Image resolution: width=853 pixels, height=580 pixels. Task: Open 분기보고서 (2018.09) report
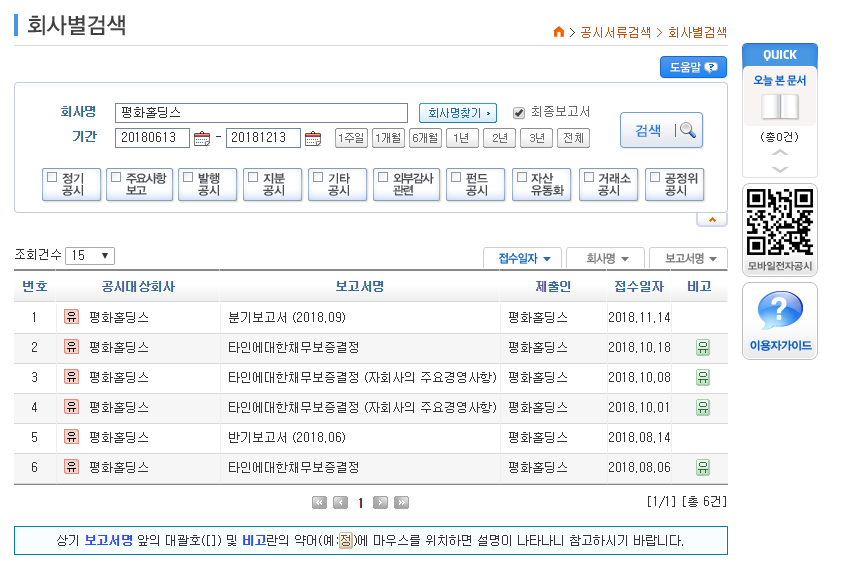[287, 317]
